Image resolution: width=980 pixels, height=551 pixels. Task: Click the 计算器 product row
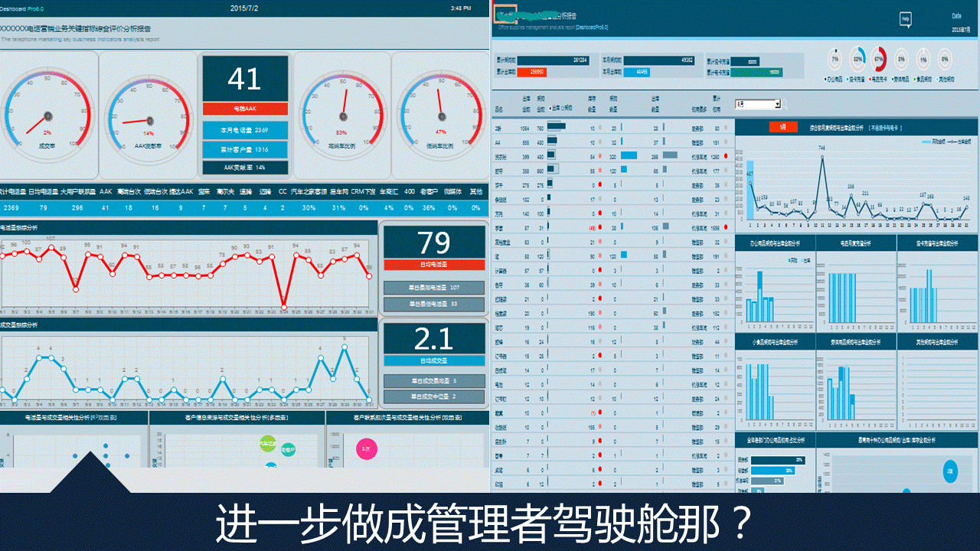(612, 270)
